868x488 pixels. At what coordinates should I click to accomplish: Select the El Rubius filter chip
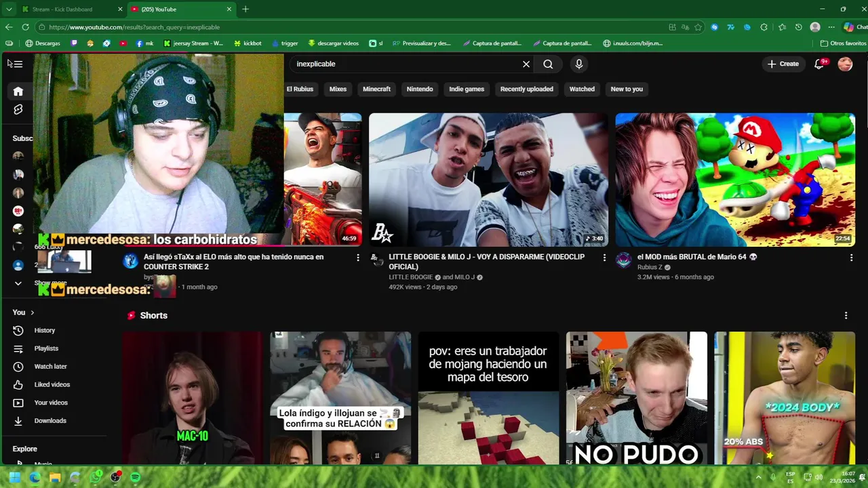coord(300,89)
